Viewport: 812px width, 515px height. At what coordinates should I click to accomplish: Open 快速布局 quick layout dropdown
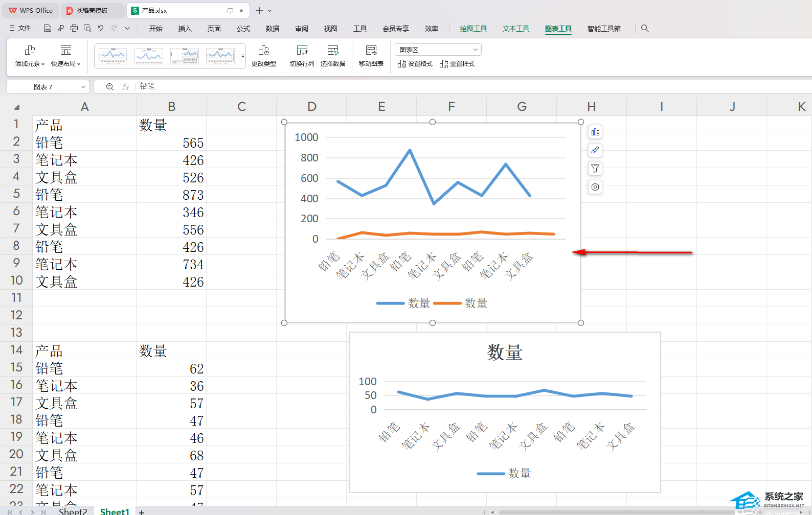[66, 56]
